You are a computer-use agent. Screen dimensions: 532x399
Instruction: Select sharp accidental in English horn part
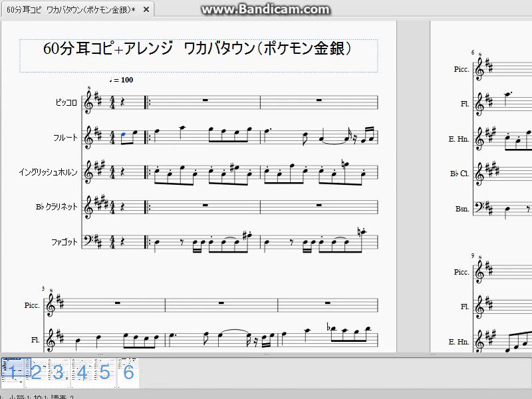pyautogui.click(x=232, y=167)
